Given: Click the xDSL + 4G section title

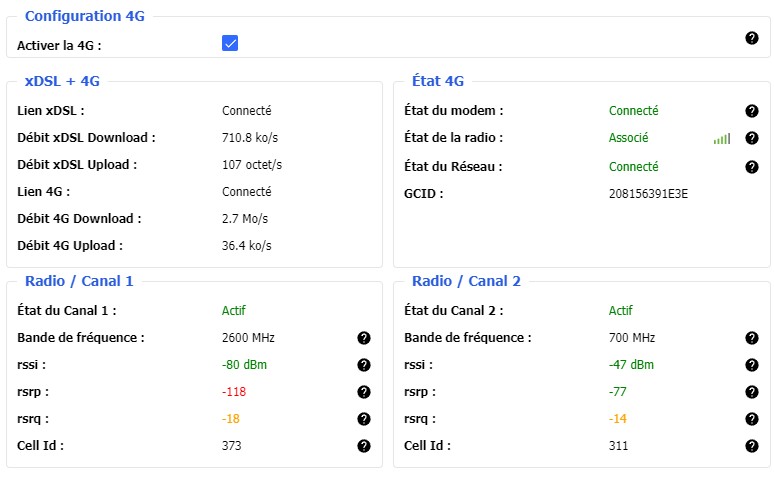Looking at the screenshot, I should 62,81.
